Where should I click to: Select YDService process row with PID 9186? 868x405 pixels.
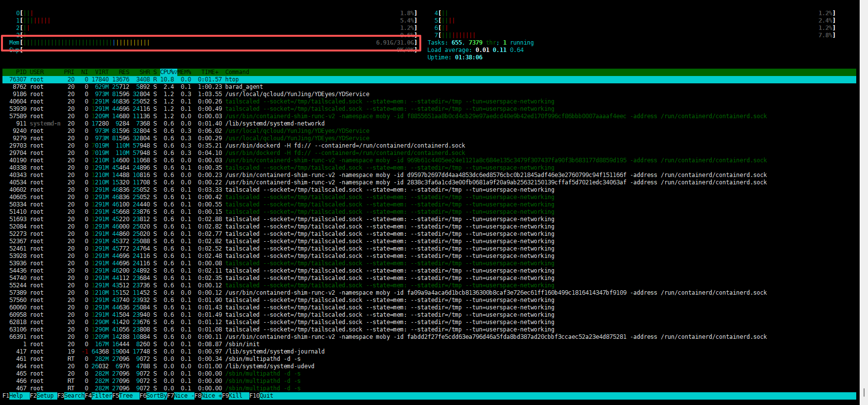click(429, 94)
